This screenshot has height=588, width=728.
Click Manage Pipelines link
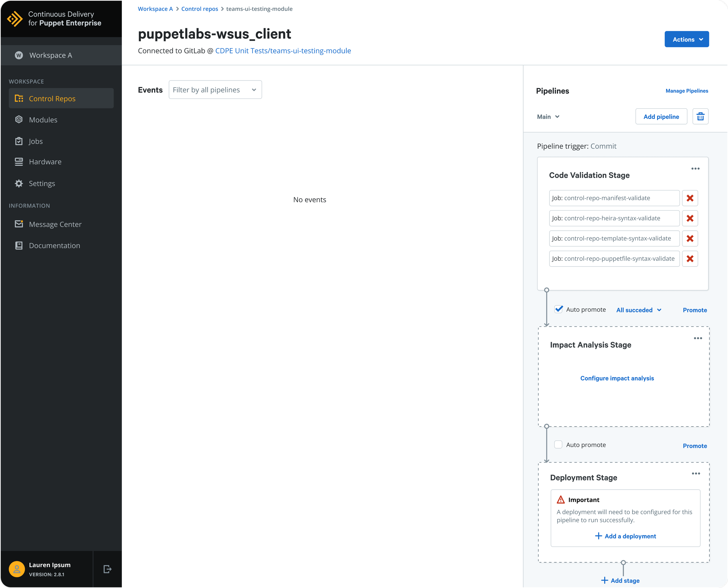coord(687,91)
